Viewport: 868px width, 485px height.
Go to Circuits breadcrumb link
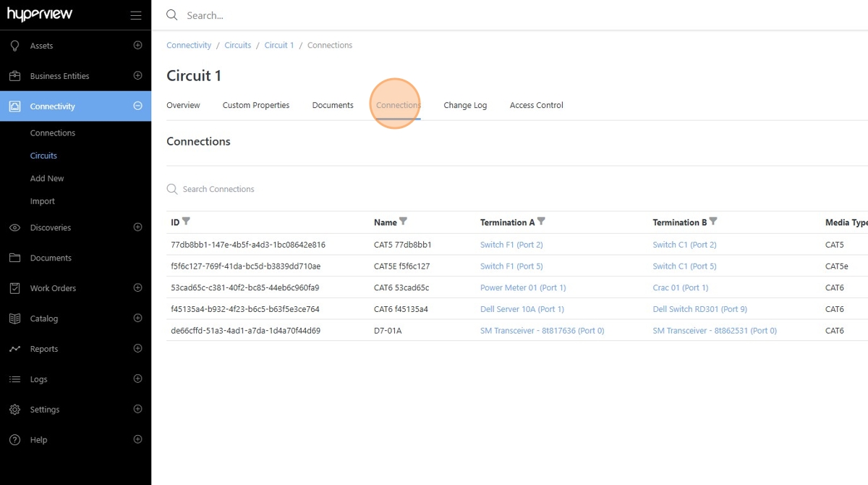pyautogui.click(x=238, y=45)
